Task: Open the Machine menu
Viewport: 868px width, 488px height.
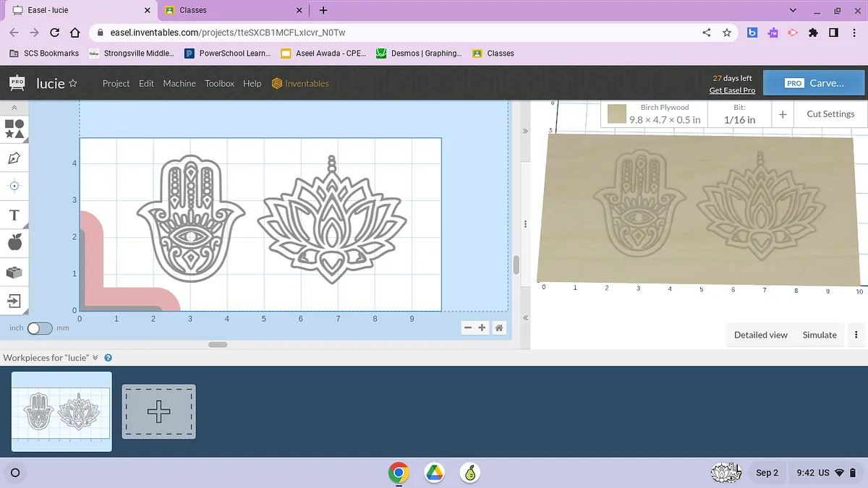Action: pyautogui.click(x=179, y=84)
